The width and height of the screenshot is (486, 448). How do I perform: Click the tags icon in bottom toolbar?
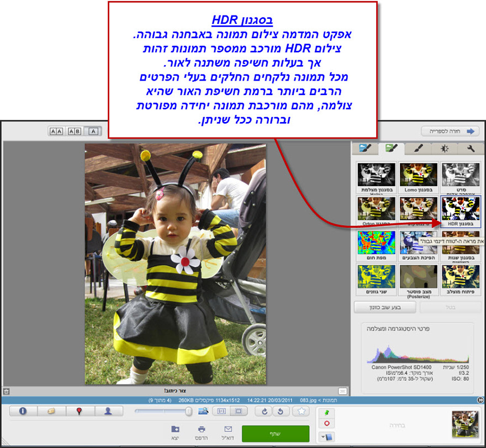point(51,411)
